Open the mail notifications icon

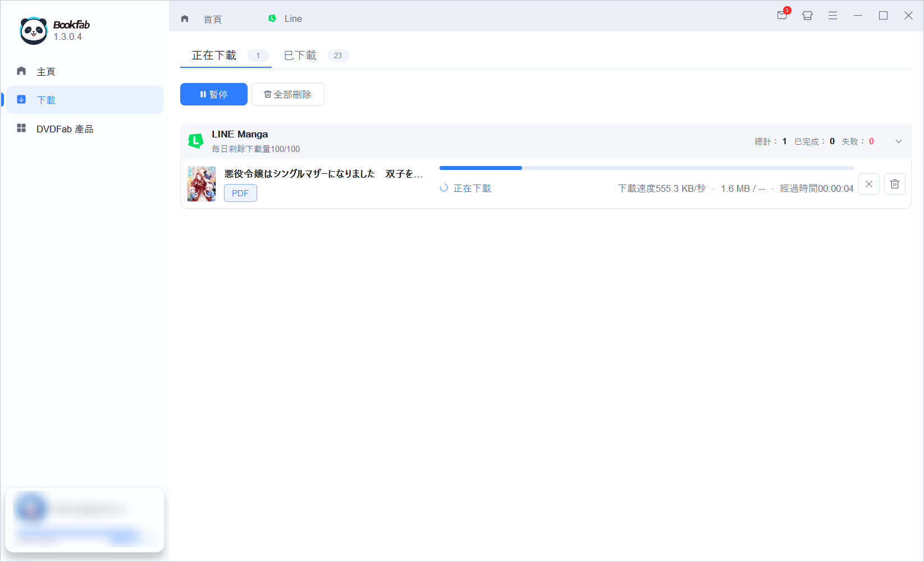783,15
